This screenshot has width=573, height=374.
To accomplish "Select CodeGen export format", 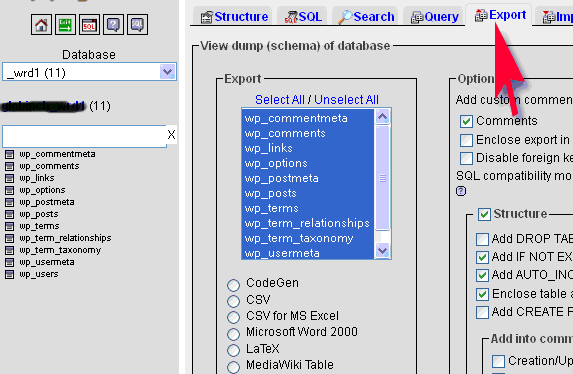I will pyautogui.click(x=233, y=285).
